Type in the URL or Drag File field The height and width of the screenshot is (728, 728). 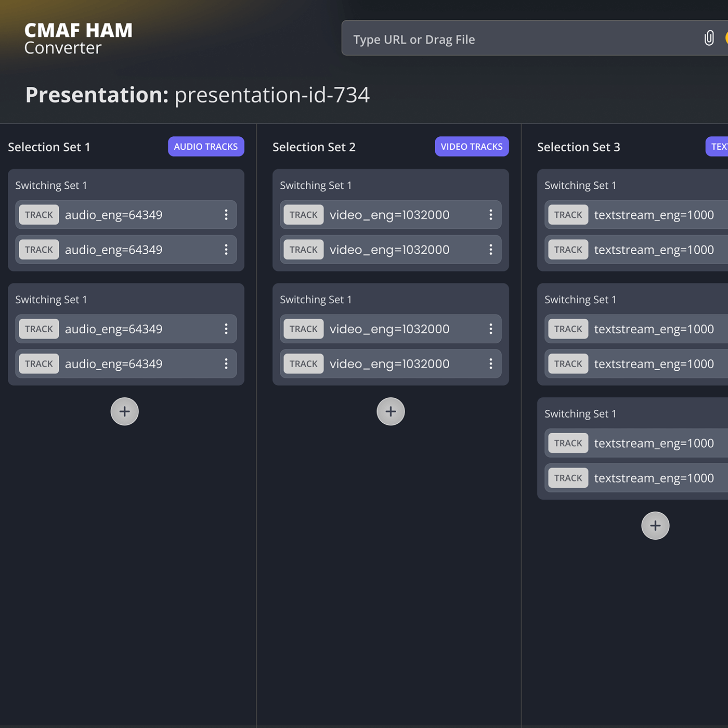coord(520,39)
